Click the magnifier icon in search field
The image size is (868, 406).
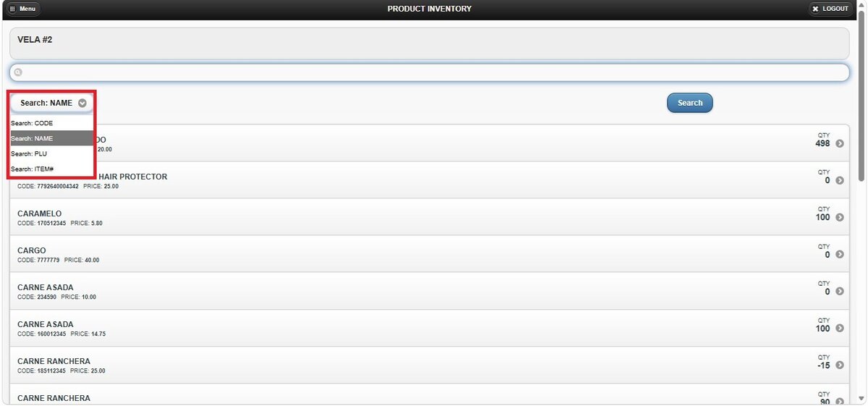(19, 72)
